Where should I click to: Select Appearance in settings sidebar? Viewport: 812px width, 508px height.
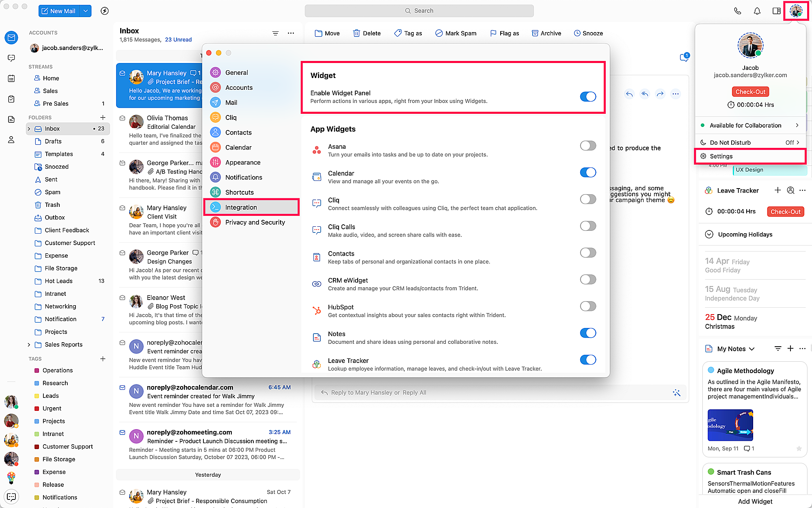pos(242,163)
